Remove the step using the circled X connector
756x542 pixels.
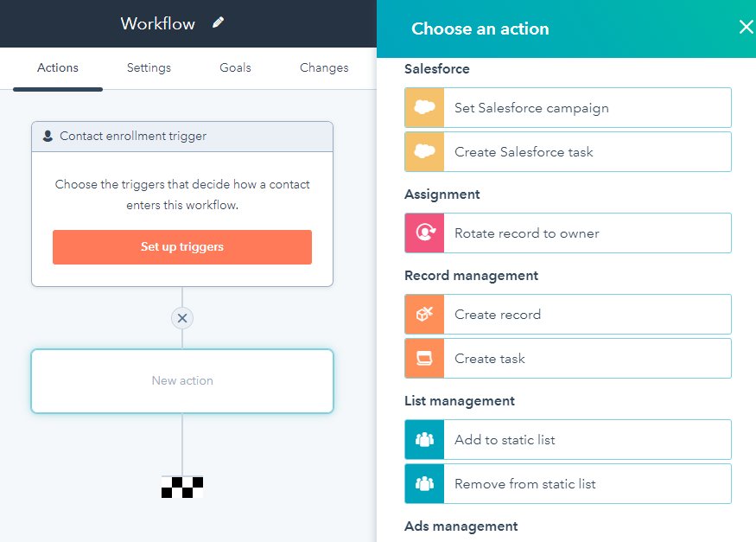tap(182, 318)
